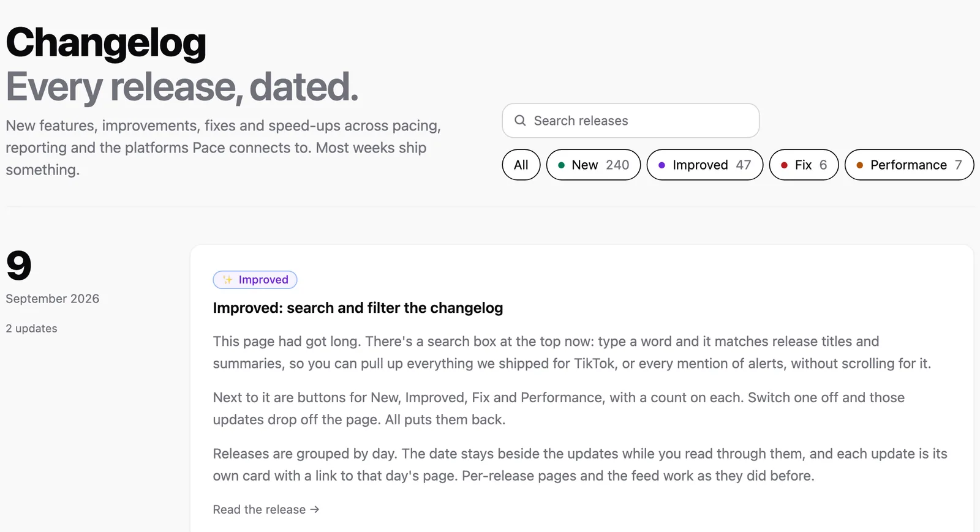The height and width of the screenshot is (532, 980).
Task: Select the All filter button
Action: click(521, 165)
